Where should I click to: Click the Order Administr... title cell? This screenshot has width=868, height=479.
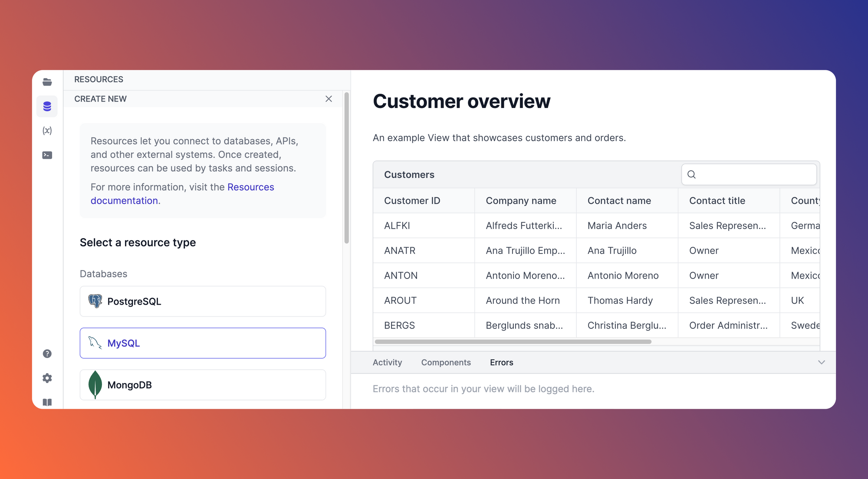[x=729, y=325]
